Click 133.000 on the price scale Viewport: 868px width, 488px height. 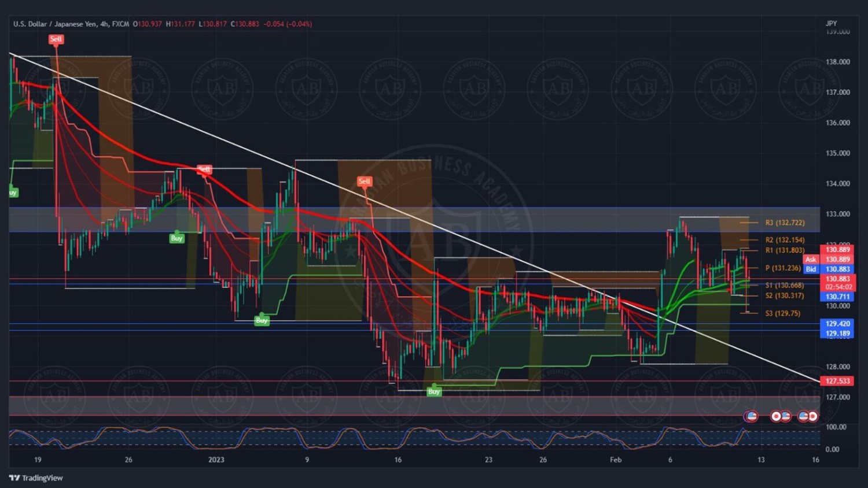pos(838,214)
